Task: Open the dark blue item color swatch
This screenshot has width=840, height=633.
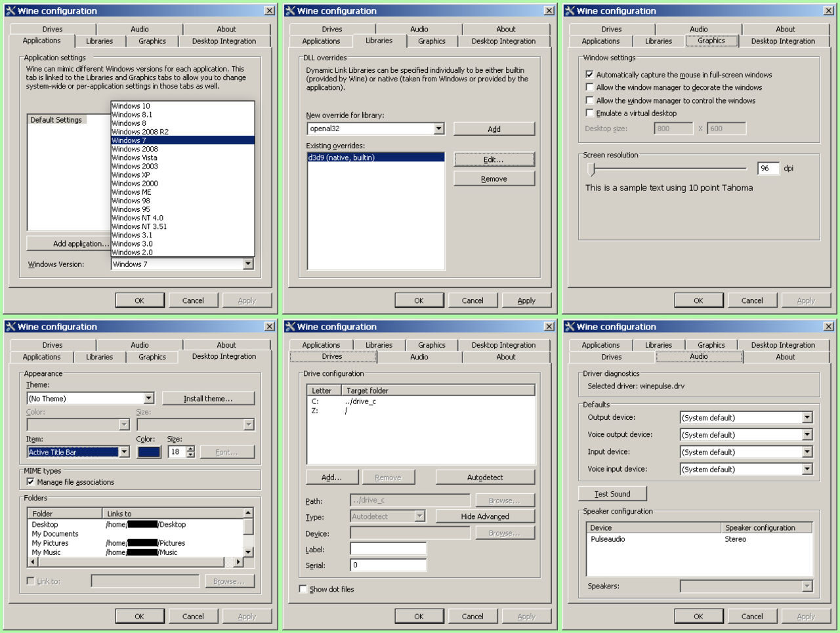Action: 149,452
